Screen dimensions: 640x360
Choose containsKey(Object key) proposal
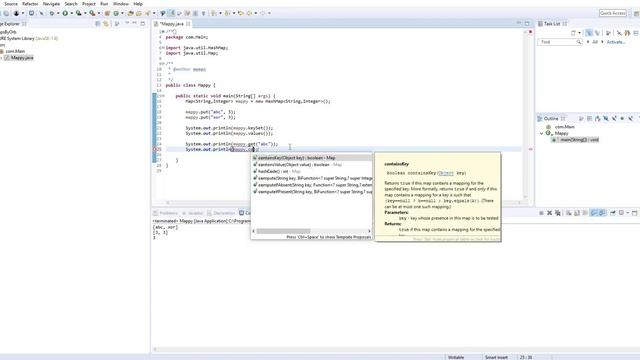tap(312, 158)
